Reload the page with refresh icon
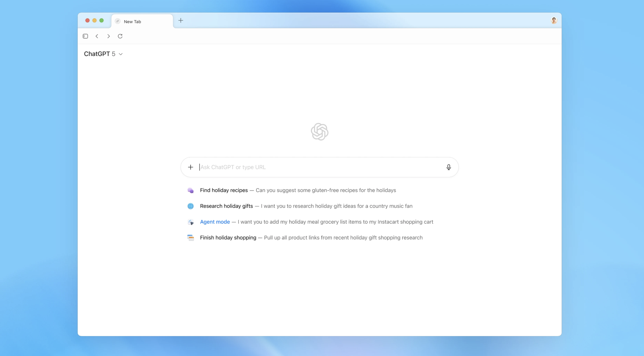The width and height of the screenshot is (644, 356). click(x=120, y=36)
